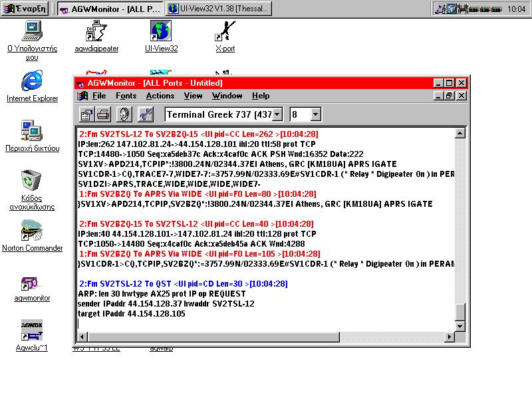Click the 'SV2BZQ To APRS Via WIDE' Len=80 line
532x399 pixels.
pyautogui.click(x=198, y=194)
